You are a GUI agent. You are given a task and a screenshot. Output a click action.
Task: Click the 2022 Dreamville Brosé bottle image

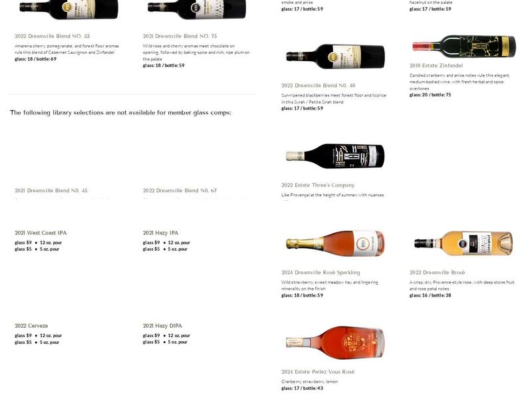tap(464, 243)
